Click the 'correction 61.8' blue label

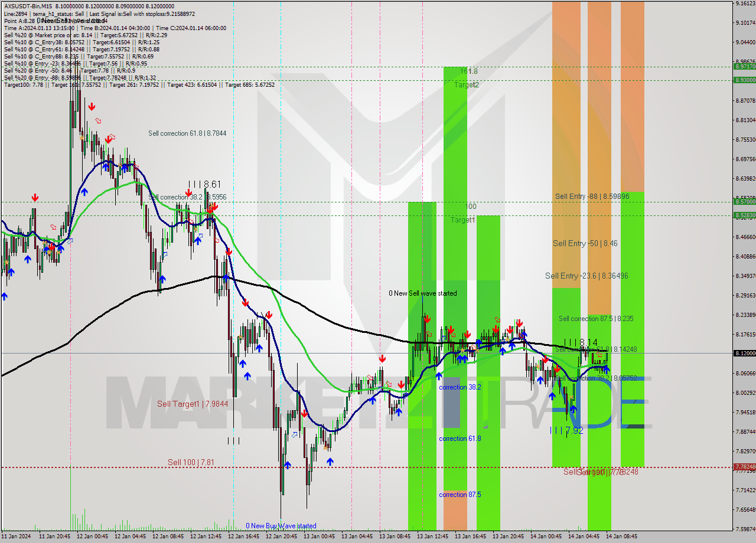[x=460, y=439]
